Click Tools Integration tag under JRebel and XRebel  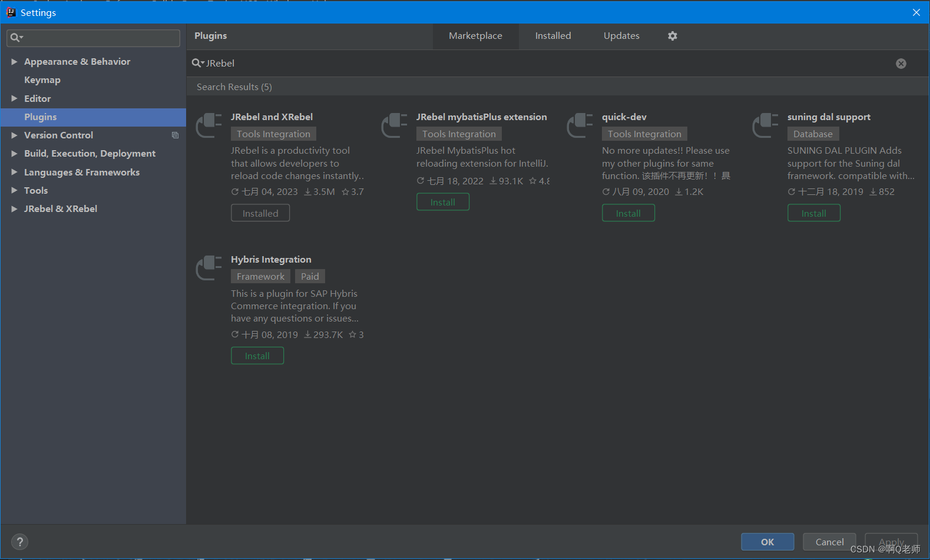coord(273,134)
